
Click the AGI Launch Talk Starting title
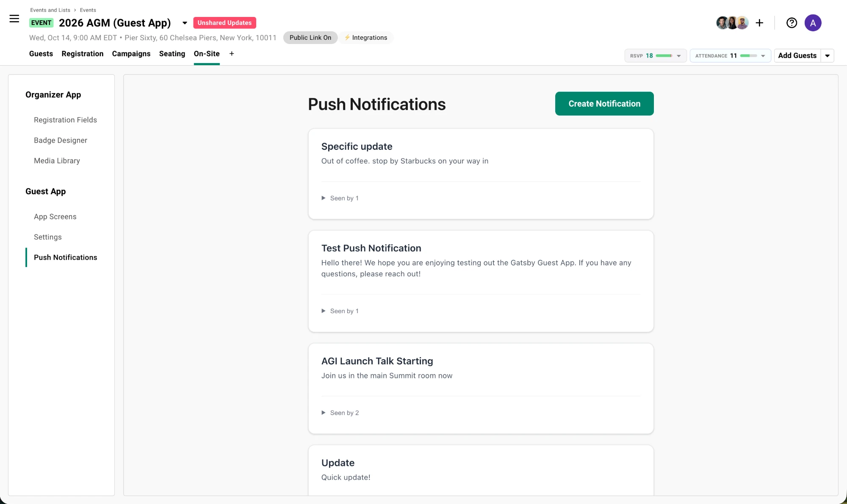377,361
